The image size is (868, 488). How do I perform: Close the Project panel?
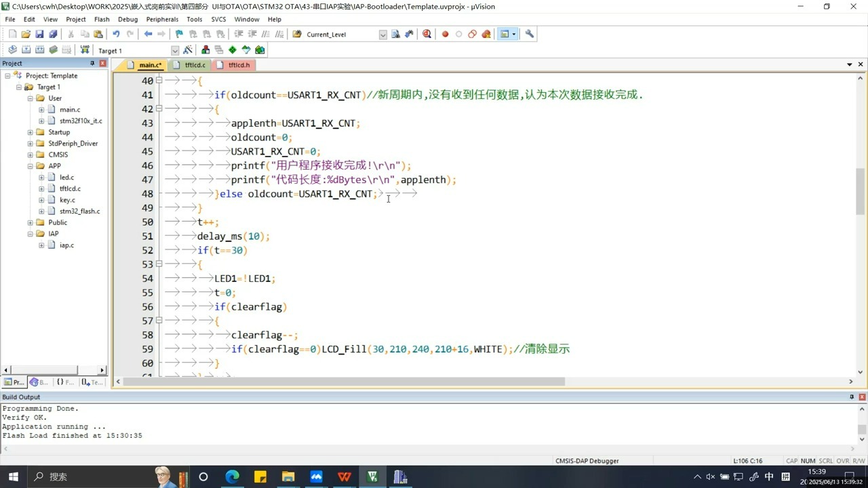[x=102, y=63]
